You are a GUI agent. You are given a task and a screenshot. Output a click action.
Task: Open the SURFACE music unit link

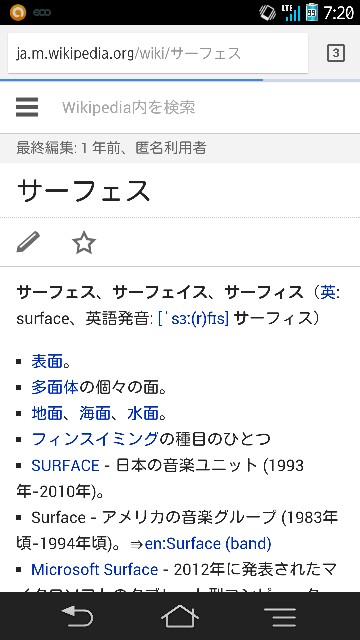(65, 465)
